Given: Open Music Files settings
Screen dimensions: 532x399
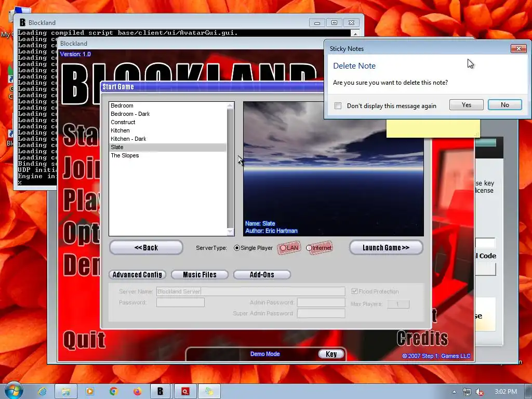Looking at the screenshot, I should (199, 274).
